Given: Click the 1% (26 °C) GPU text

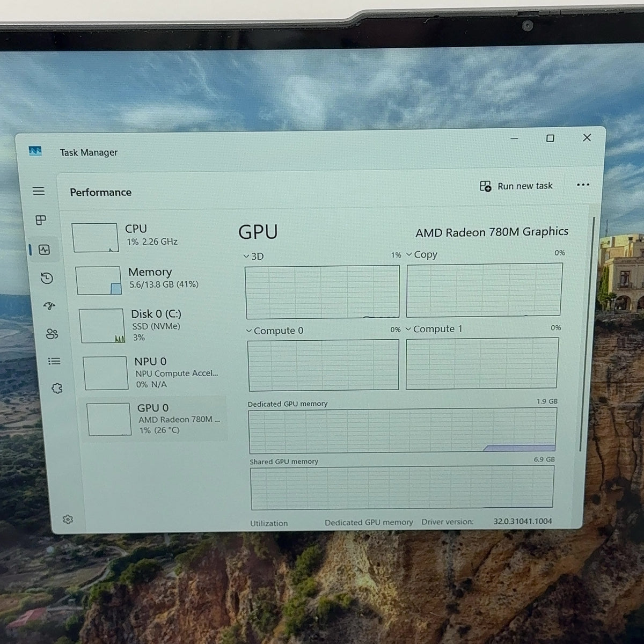Looking at the screenshot, I should (x=159, y=430).
